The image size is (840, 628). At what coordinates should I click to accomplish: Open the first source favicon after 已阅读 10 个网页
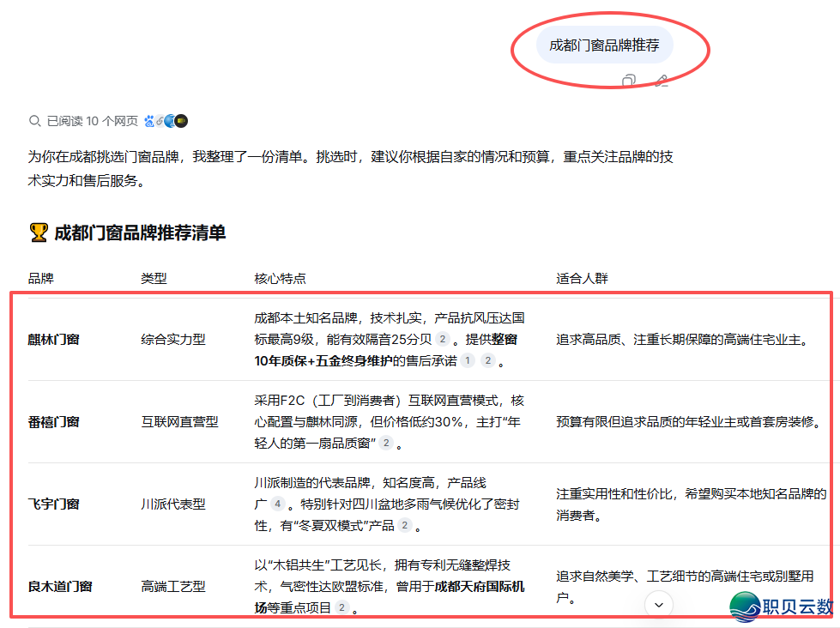[150, 120]
